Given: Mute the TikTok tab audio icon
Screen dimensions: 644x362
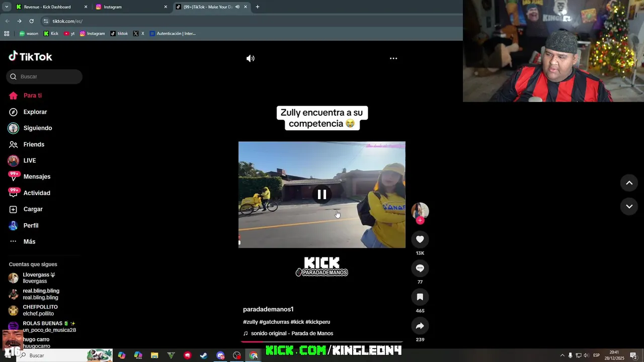Looking at the screenshot, I should (237, 7).
